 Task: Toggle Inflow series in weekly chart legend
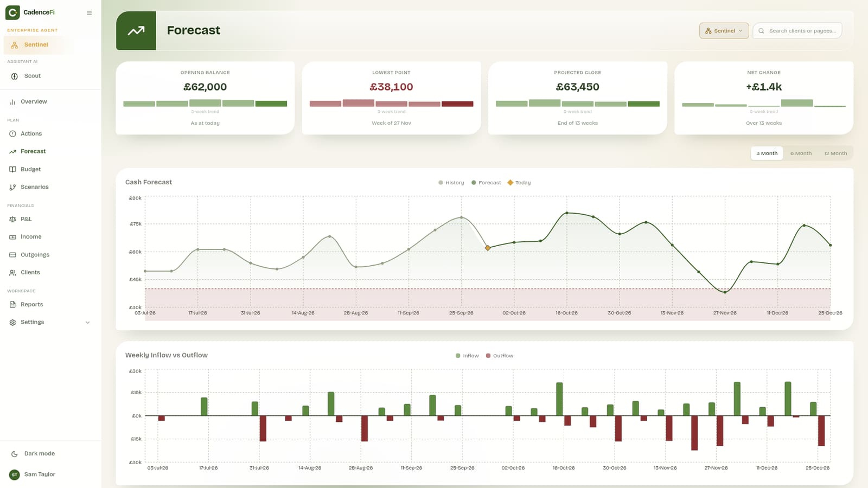(467, 356)
